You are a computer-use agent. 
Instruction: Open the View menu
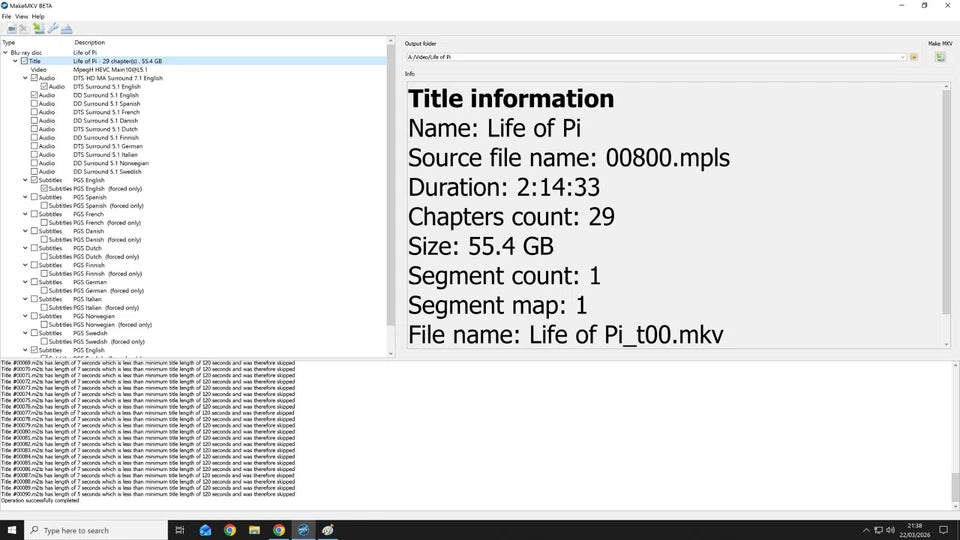coord(21,17)
